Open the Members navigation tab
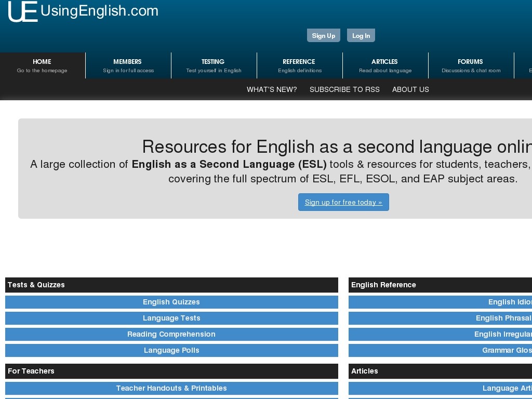 coord(128,65)
